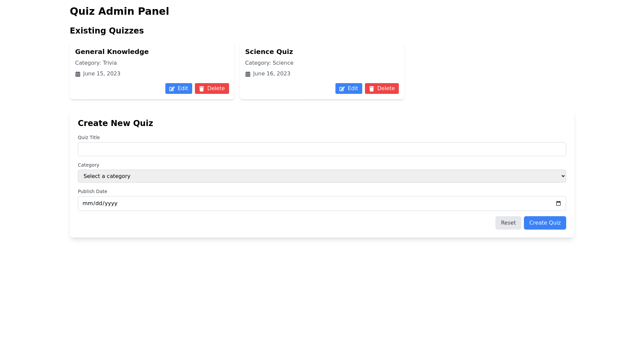
Task: Click the Quiz Title field label
Action: pyautogui.click(x=89, y=137)
